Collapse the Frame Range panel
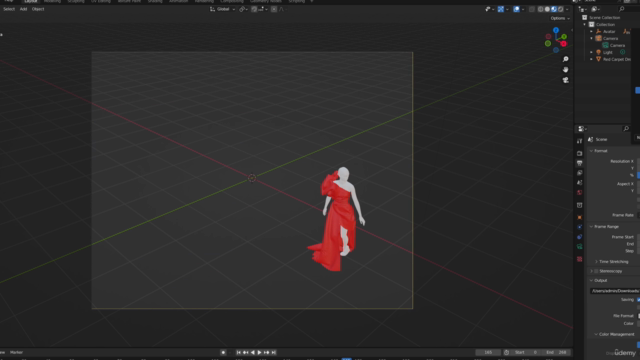Image resolution: width=640 pixels, height=360 pixels. click(591, 227)
